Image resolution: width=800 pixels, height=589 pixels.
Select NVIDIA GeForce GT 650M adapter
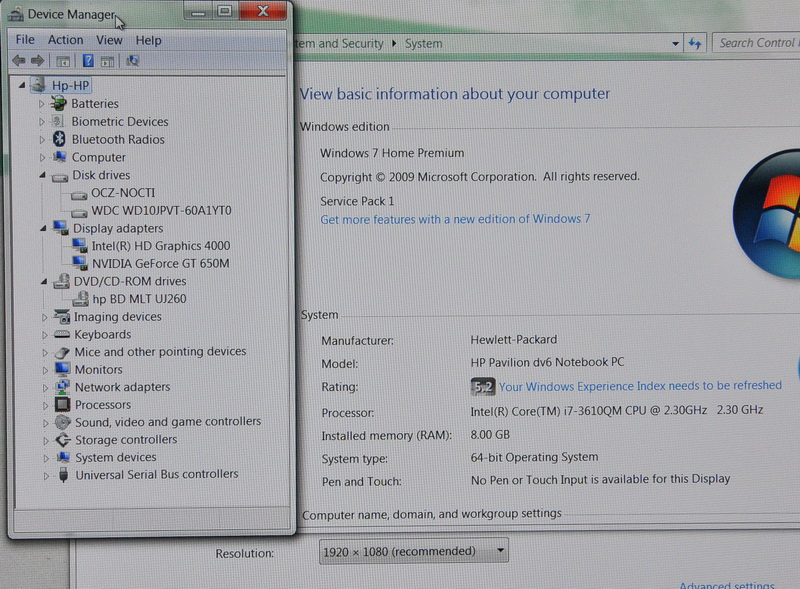point(161,263)
